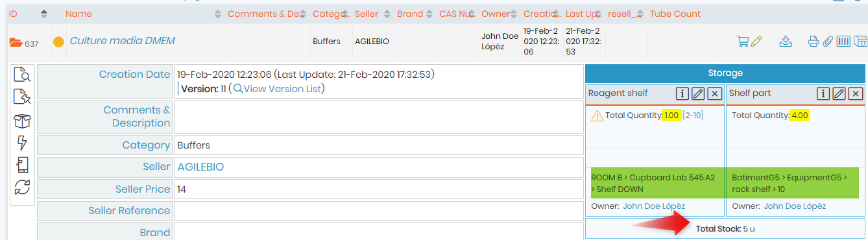The height and width of the screenshot is (240, 868).
Task: Open attachments via paperclip icon
Action: click(x=828, y=42)
